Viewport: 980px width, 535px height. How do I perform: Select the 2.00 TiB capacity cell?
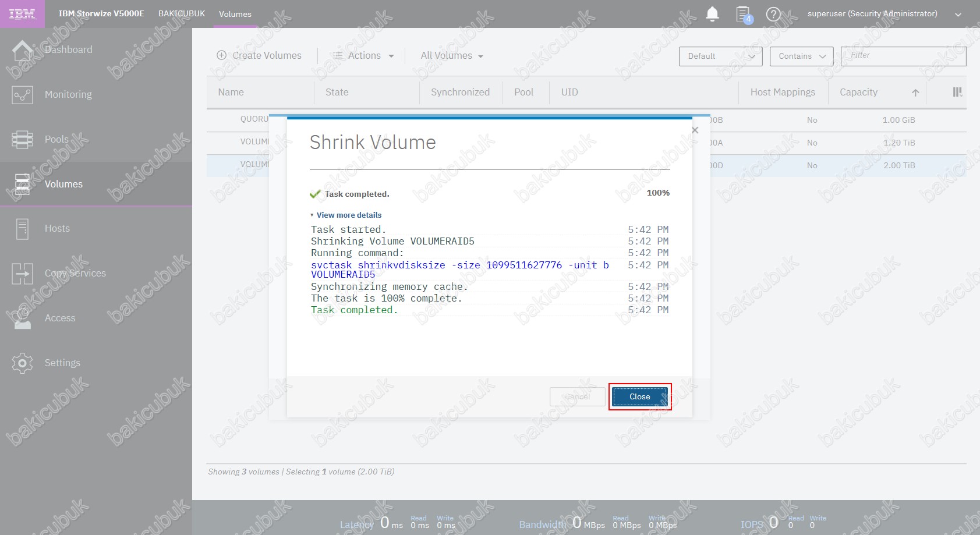point(899,165)
